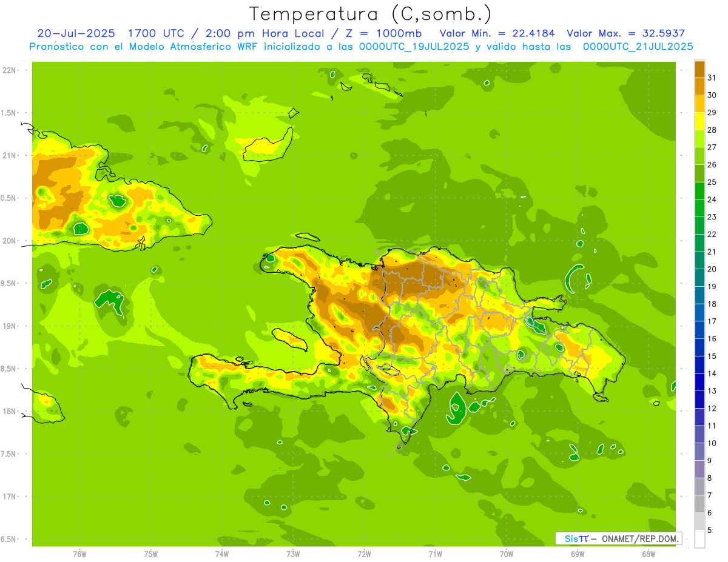Click the "25" colorbar label
728x562 pixels.
712,182
